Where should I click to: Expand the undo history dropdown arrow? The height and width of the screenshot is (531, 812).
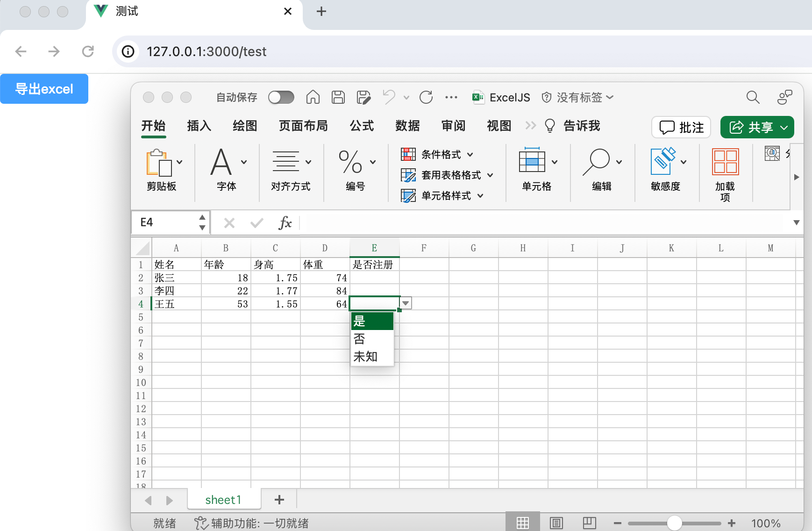click(406, 98)
